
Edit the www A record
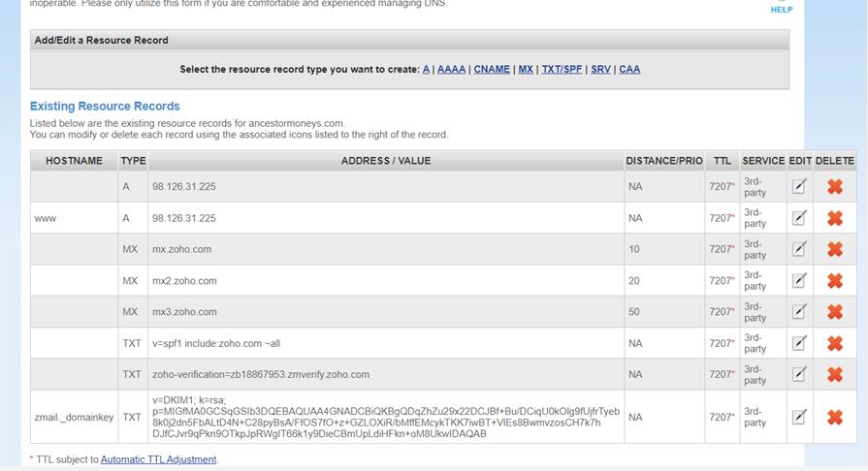point(799,218)
